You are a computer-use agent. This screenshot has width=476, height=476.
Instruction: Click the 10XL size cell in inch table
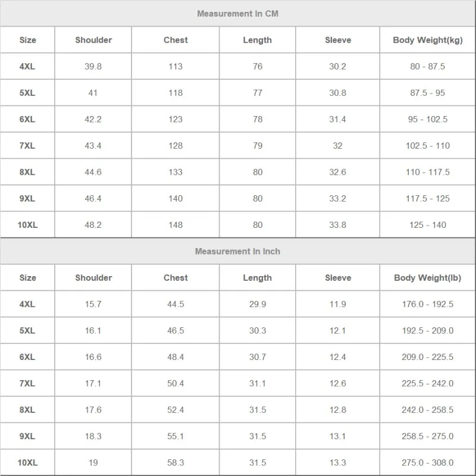[27, 463]
